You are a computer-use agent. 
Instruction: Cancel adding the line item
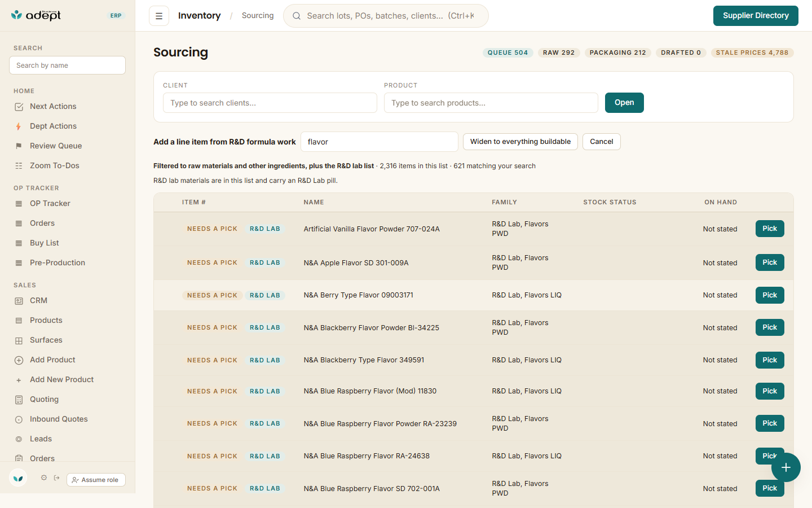click(x=602, y=142)
